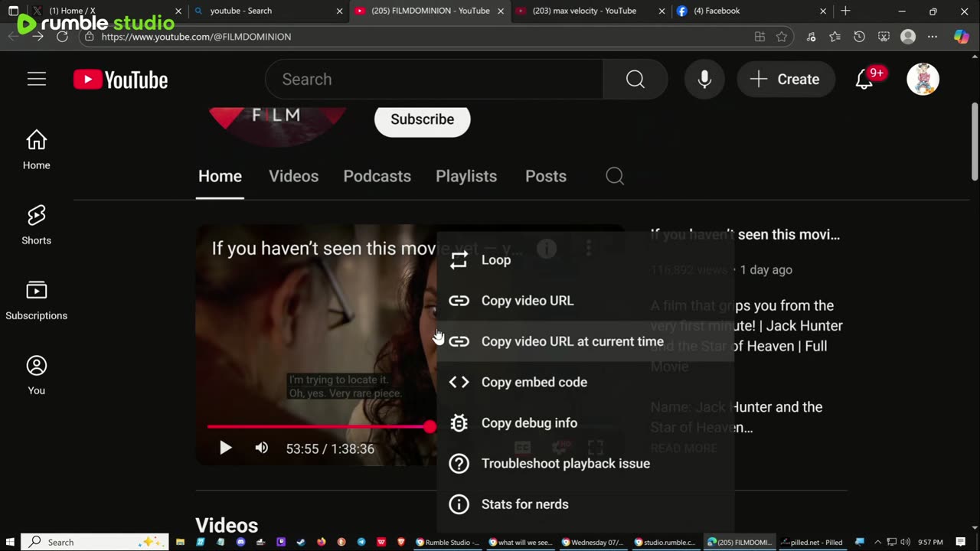Open a new browser tab
The width and height of the screenshot is (980, 551).
pyautogui.click(x=845, y=11)
